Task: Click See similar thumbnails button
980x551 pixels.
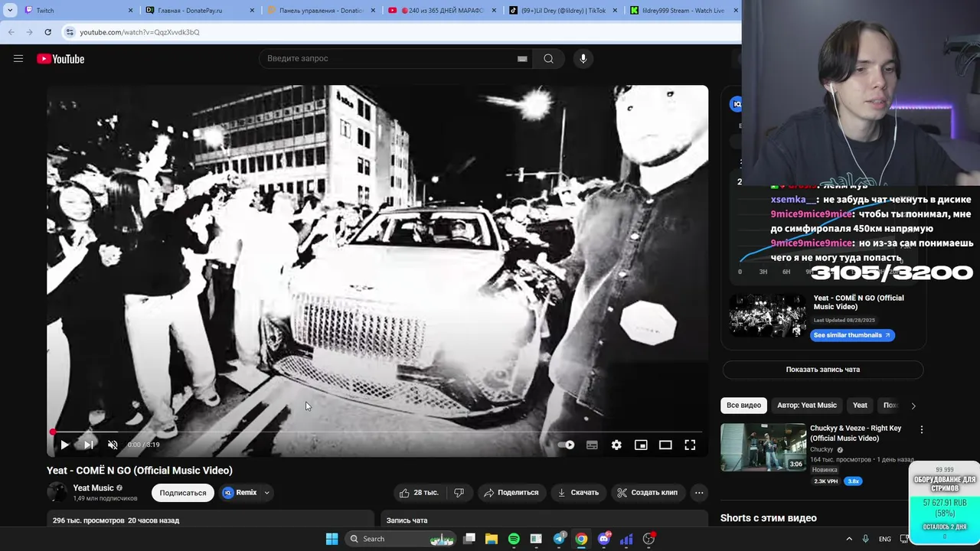Action: [852, 335]
